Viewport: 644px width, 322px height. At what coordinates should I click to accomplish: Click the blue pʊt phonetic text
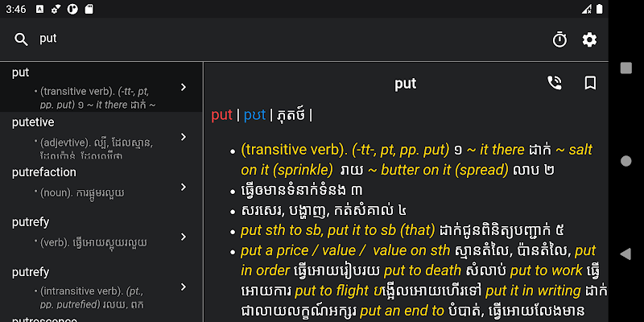pyautogui.click(x=254, y=115)
